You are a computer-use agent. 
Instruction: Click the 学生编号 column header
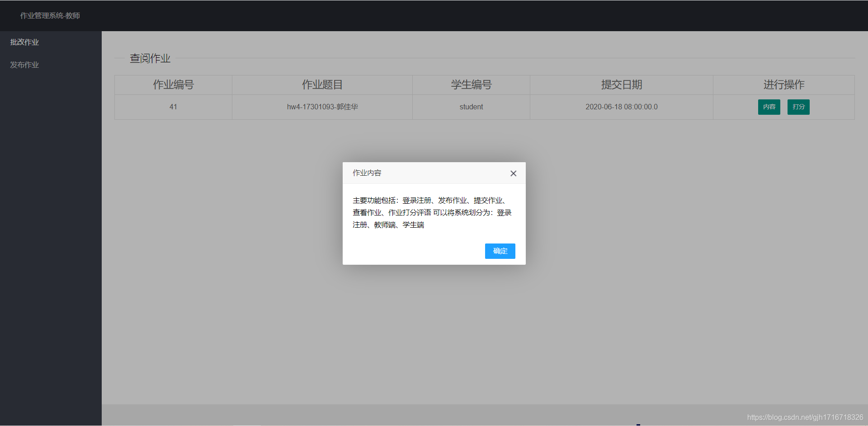[471, 84]
